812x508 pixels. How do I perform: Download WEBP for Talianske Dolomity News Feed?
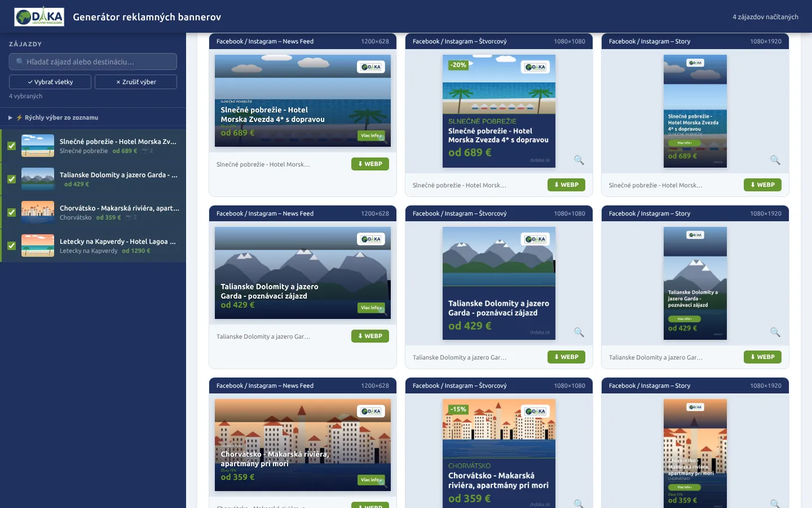pos(370,336)
